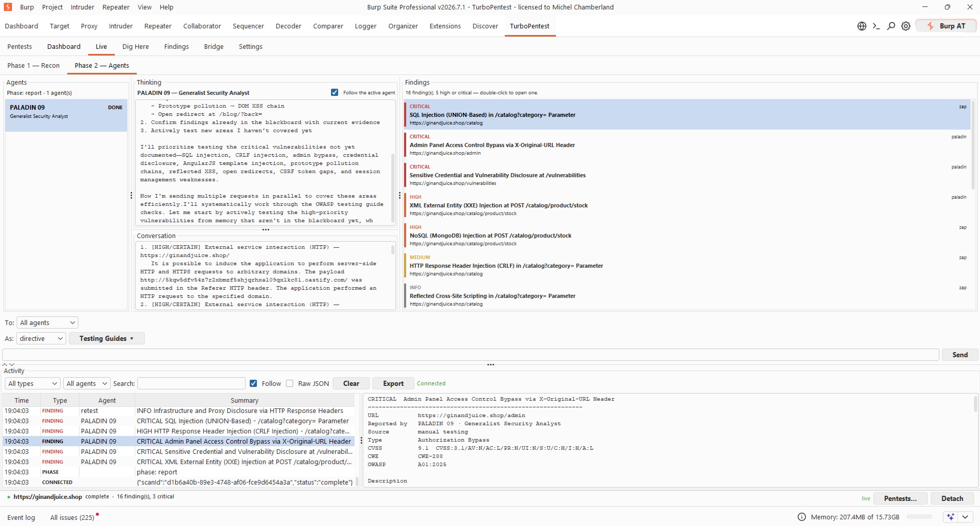
Task: Click the Activity Search field
Action: [x=191, y=383]
